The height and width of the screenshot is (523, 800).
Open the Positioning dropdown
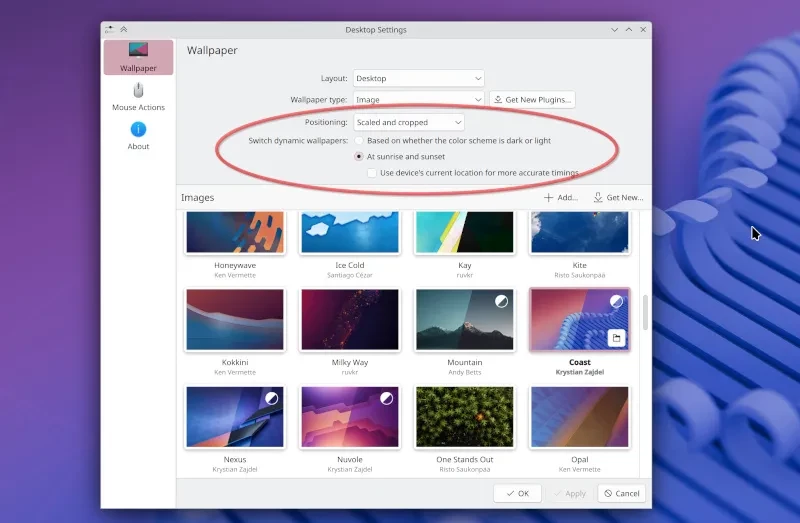pos(409,122)
